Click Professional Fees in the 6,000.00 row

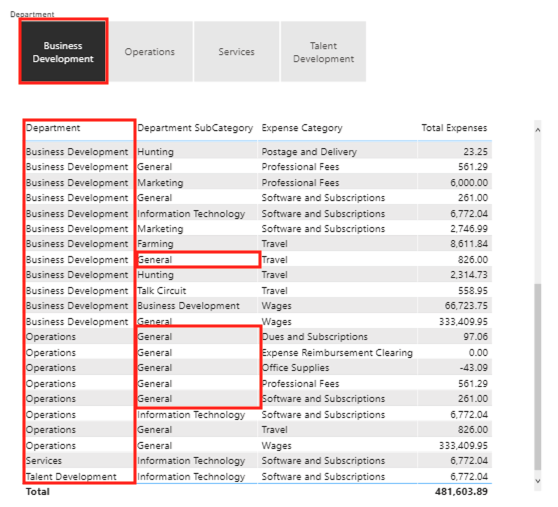click(300, 183)
